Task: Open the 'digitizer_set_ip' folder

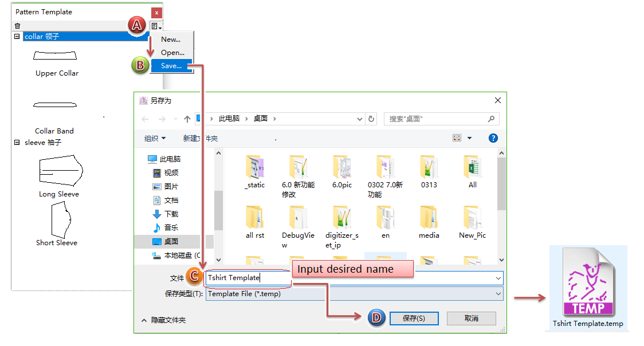Action: 341,228
